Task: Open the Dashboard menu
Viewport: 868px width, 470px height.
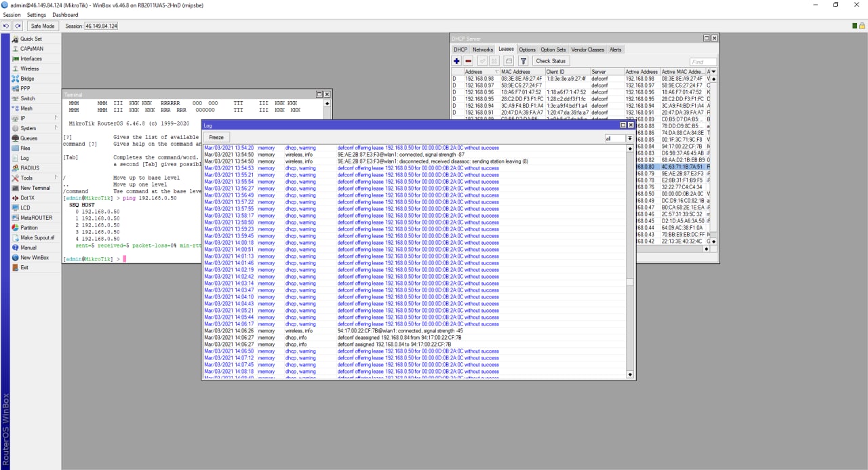Action: coord(65,15)
